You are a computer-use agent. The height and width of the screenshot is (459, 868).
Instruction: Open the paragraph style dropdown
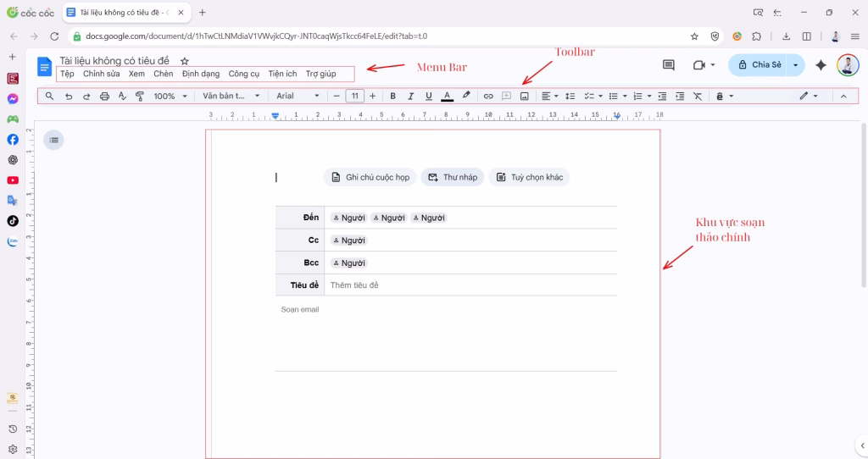231,97
